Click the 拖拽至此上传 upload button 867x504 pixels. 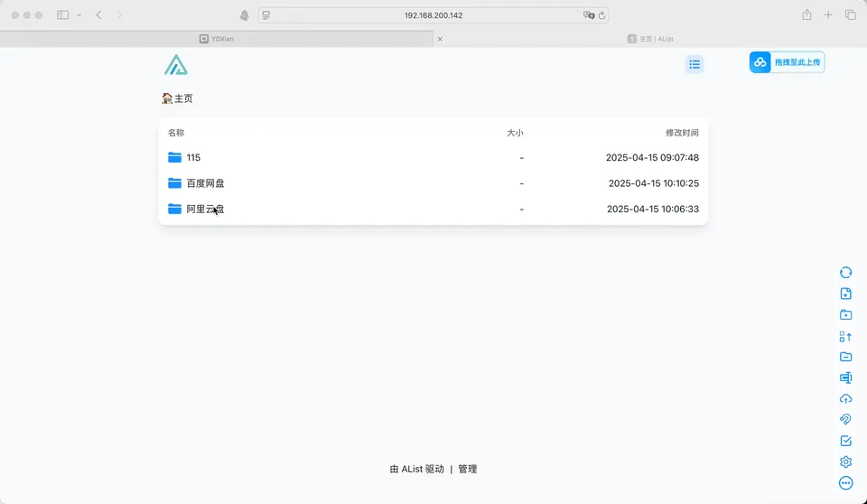coord(787,62)
